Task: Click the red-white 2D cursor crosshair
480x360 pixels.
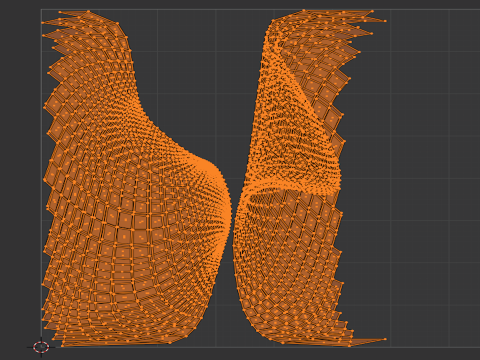Action: point(41,347)
